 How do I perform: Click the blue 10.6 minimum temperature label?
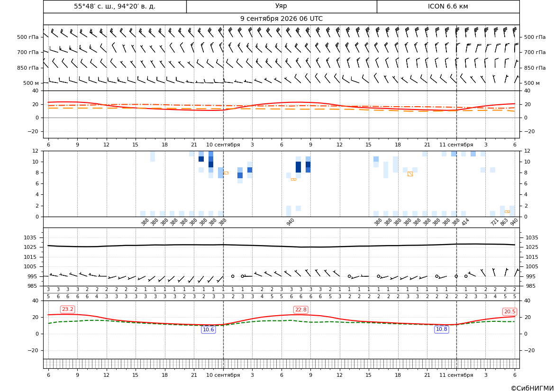click(x=208, y=329)
